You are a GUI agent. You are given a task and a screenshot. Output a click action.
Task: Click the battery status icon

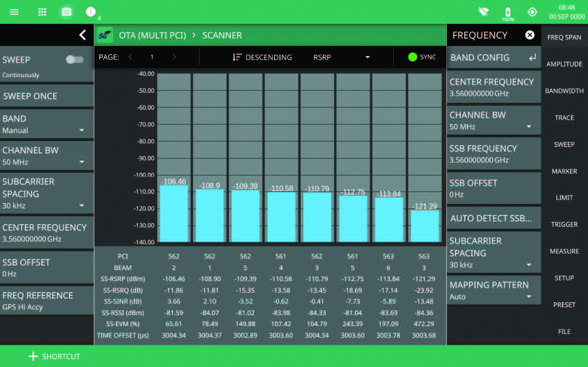pyautogui.click(x=508, y=13)
